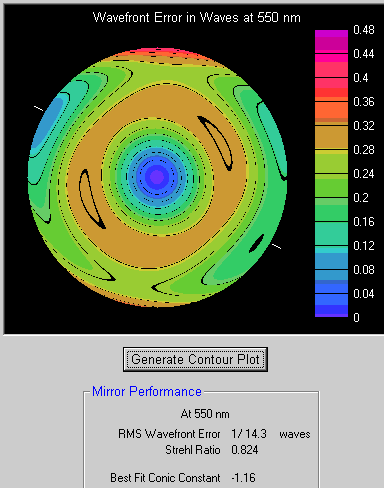The width and height of the screenshot is (384, 488).
Task: Click the purple center of the contour plot
Action: (x=157, y=176)
